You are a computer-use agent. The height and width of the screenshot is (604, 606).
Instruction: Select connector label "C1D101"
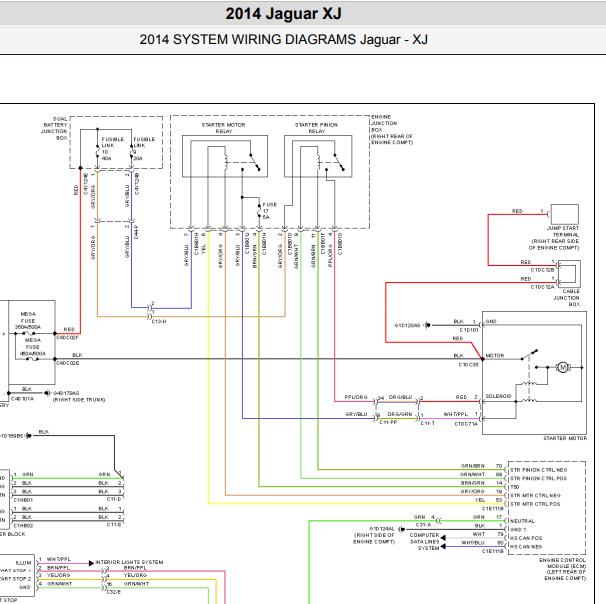469,330
